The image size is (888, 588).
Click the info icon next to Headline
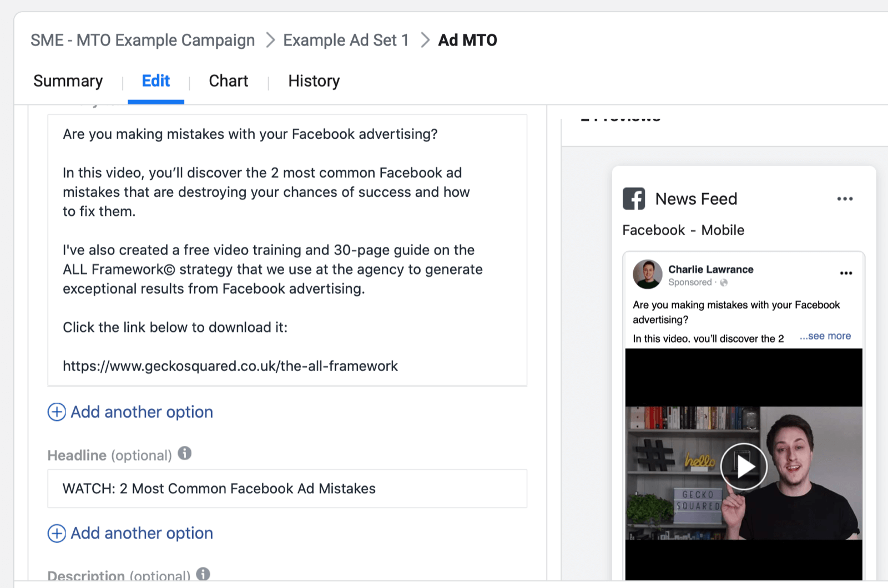(185, 453)
